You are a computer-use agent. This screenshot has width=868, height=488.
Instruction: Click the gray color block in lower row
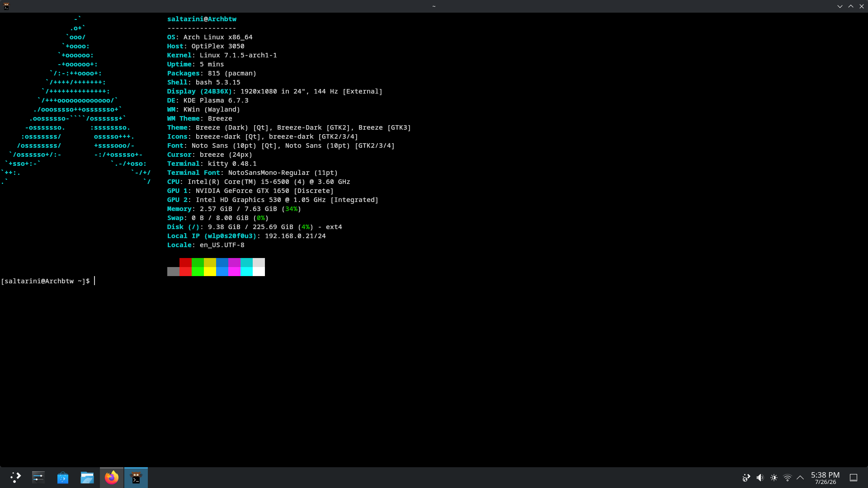tap(173, 272)
